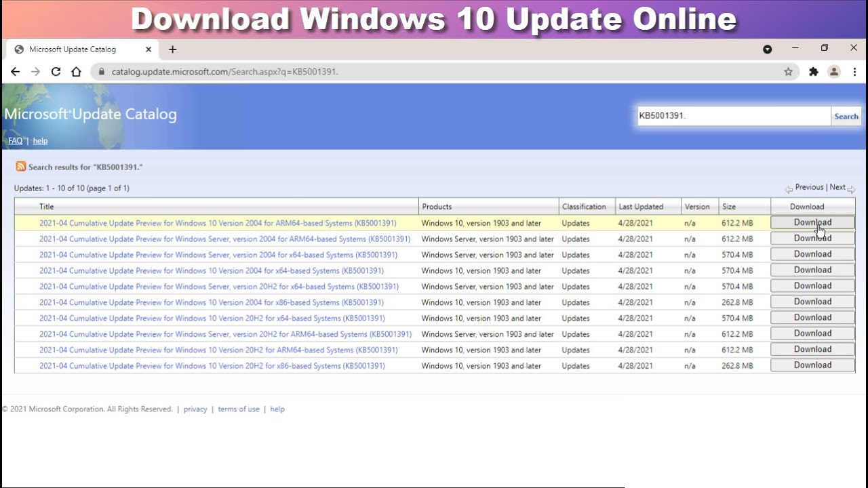Download Windows Server 20H2 x64 update

tap(812, 285)
